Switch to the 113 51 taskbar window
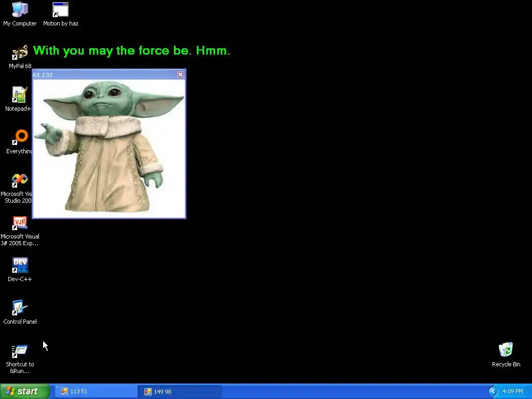Image resolution: width=532 pixels, height=399 pixels. click(x=96, y=392)
